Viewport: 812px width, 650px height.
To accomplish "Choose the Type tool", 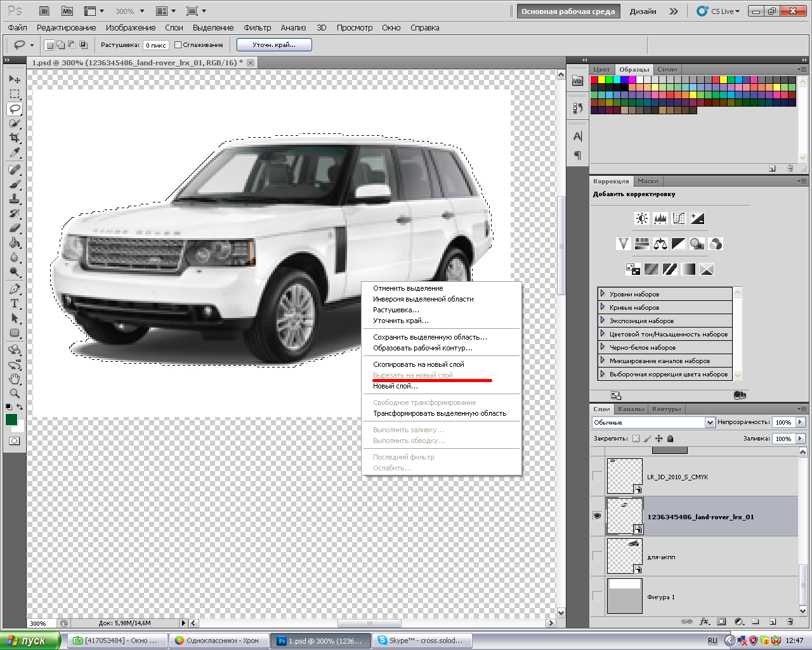I will point(15,303).
